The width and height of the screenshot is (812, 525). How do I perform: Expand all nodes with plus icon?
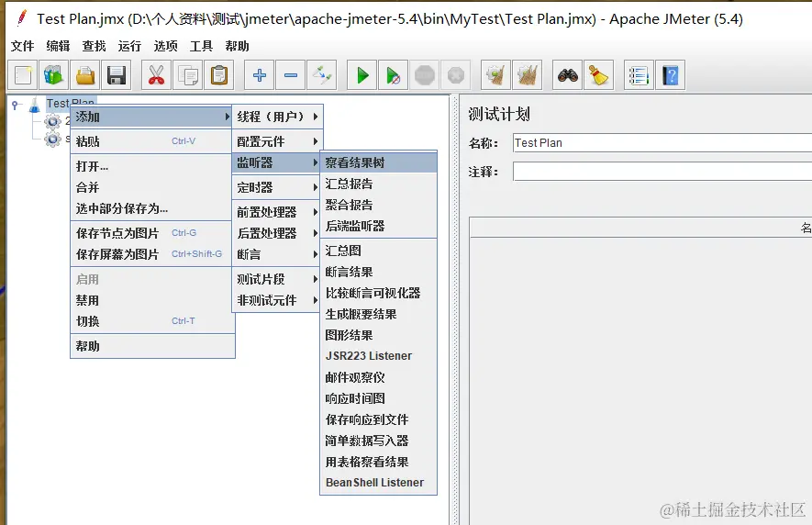point(260,75)
